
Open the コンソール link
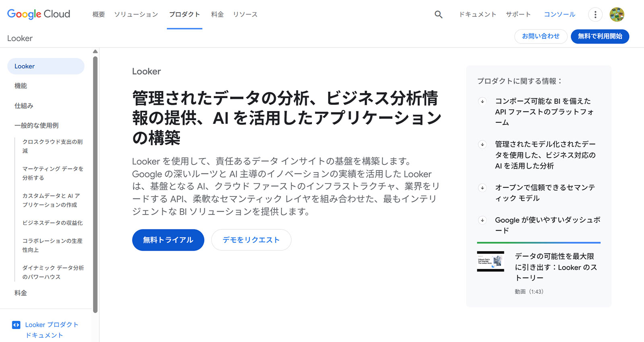point(559,14)
